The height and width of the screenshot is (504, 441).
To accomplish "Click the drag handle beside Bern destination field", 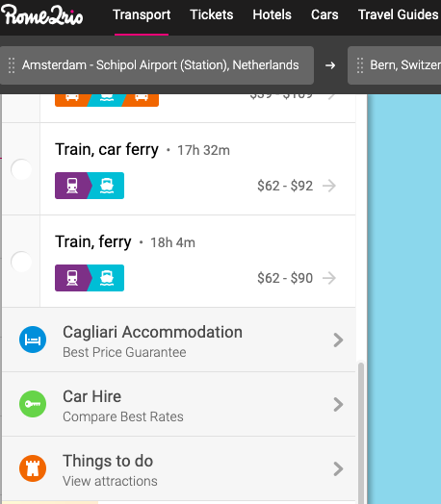I will (x=360, y=65).
